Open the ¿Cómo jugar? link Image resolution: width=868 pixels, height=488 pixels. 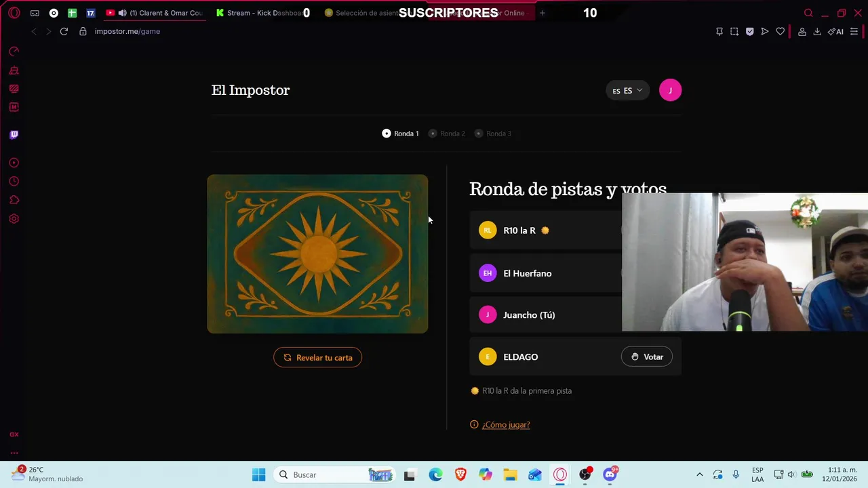(506, 424)
